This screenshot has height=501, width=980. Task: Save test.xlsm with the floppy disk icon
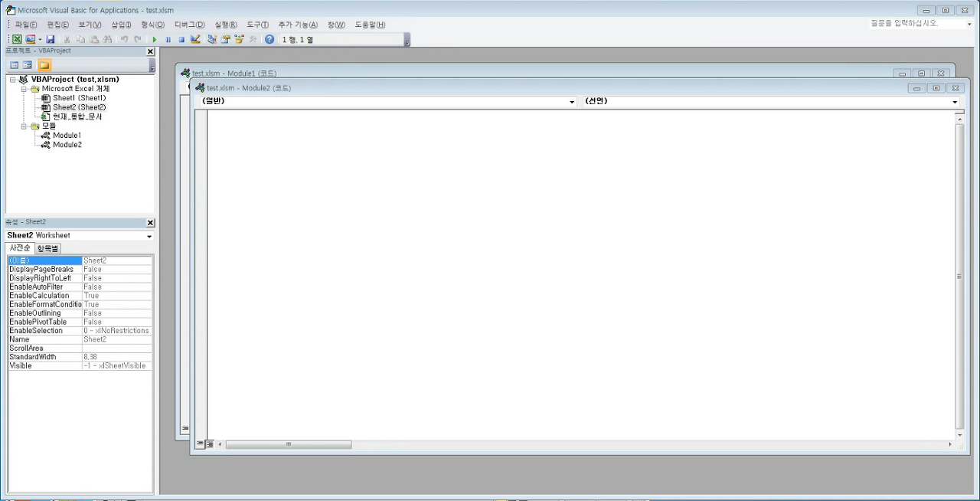tap(51, 39)
